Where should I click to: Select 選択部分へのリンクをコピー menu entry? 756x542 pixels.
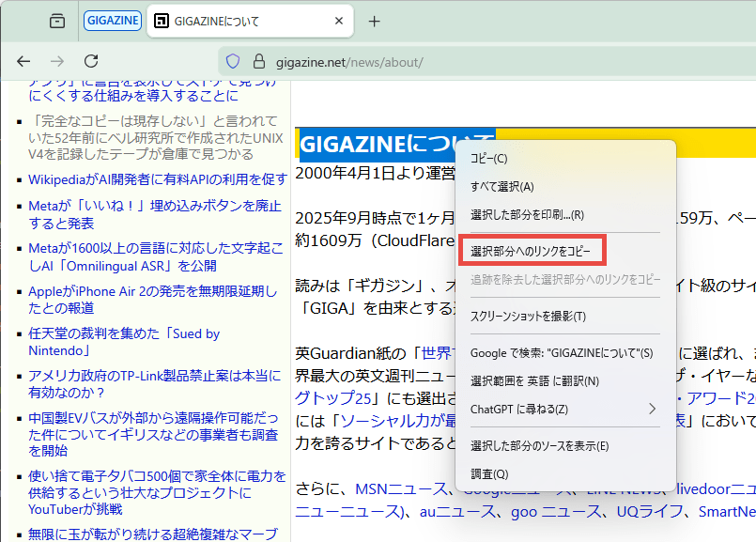[x=531, y=252]
